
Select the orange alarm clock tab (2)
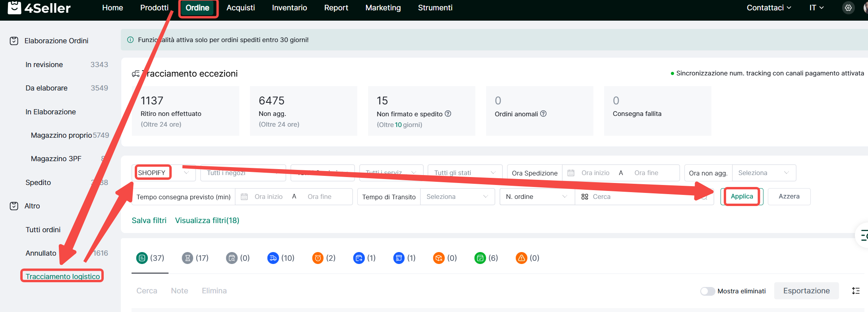coord(324,258)
